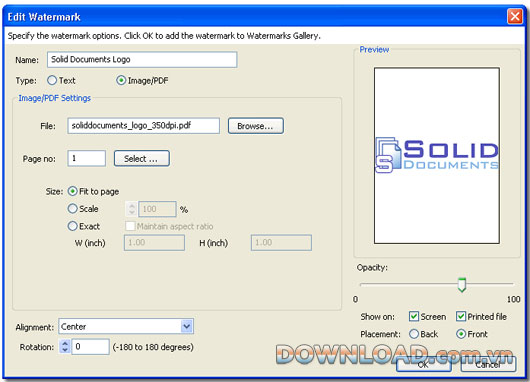Viewport: 530px width, 382px height.
Task: Click the Page no input field
Action: tap(87, 158)
